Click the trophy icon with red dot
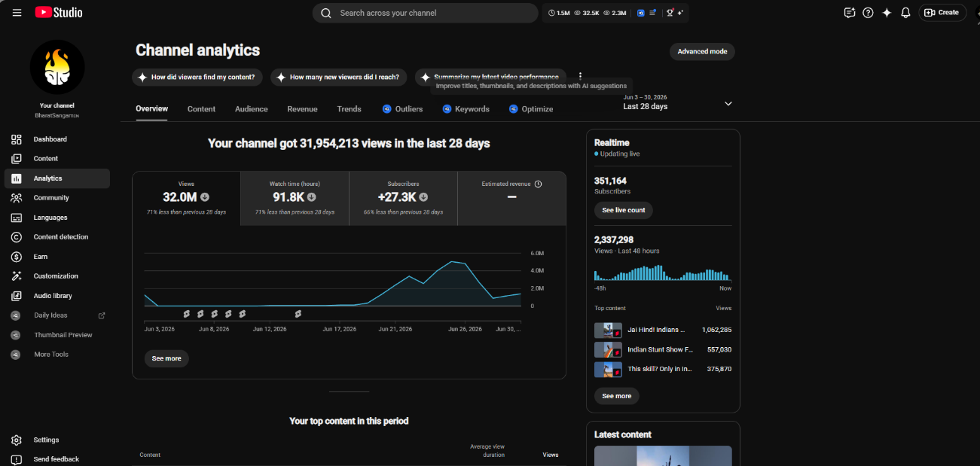Screen dimensions: 980x466 (670, 13)
